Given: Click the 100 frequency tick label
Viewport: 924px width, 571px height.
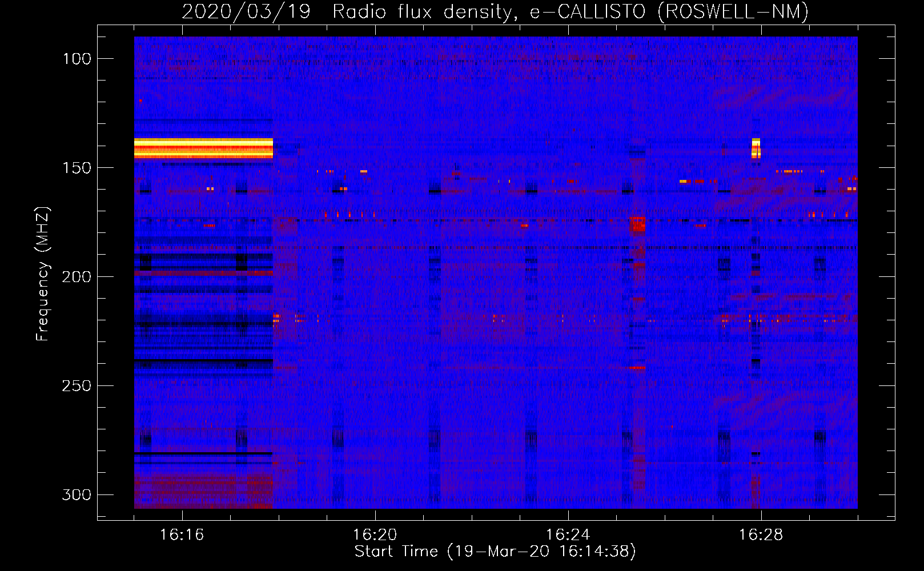Looking at the screenshot, I should click(77, 59).
